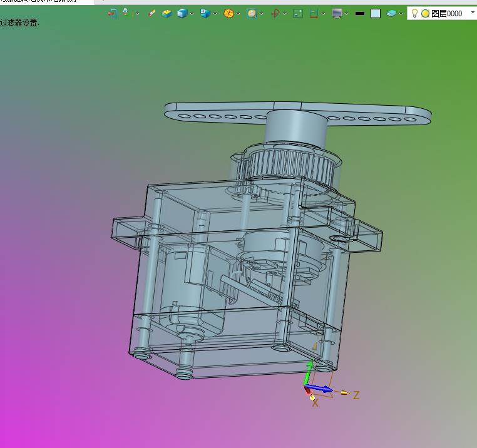Viewport: 477px width, 448px height.
Task: Click the exit/return arrow icon in the toolbar
Action: point(112,13)
